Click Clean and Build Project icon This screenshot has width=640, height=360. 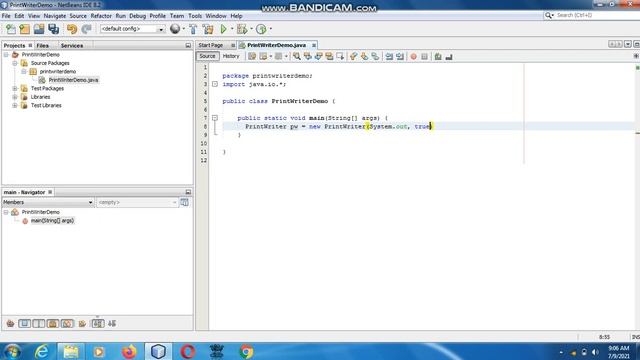[x=208, y=29]
